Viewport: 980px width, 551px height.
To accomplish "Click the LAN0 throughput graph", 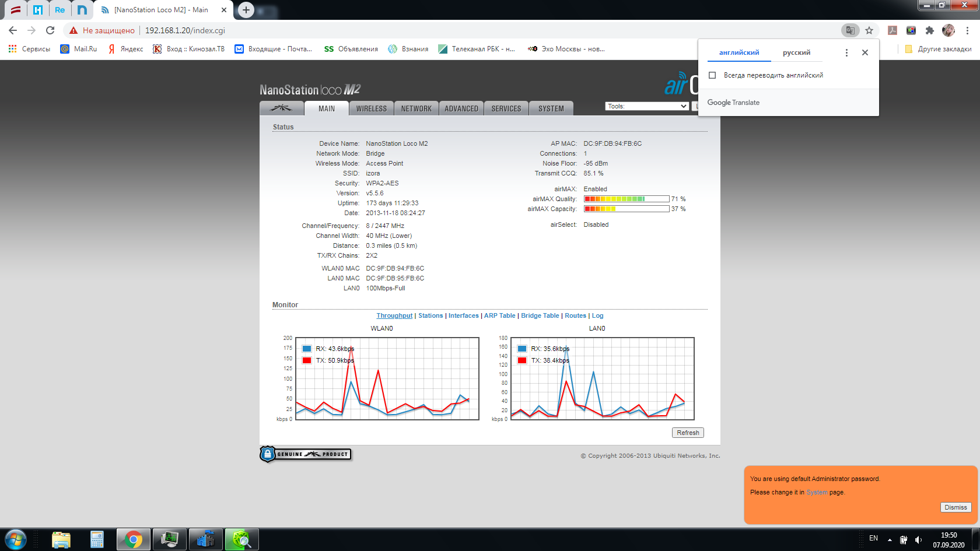I will click(603, 378).
